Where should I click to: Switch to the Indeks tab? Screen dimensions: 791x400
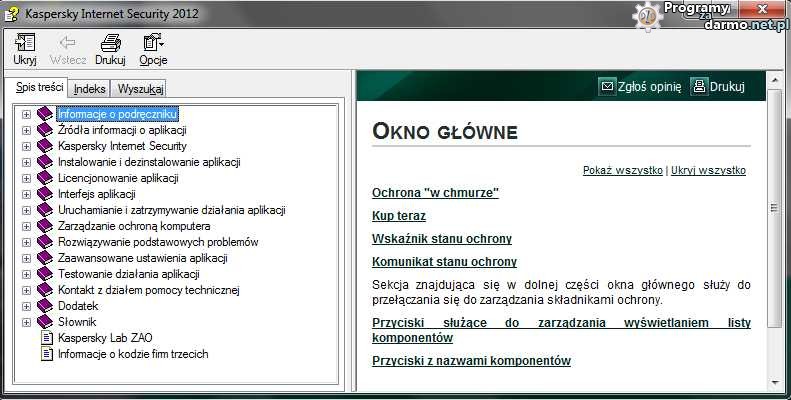coord(90,89)
